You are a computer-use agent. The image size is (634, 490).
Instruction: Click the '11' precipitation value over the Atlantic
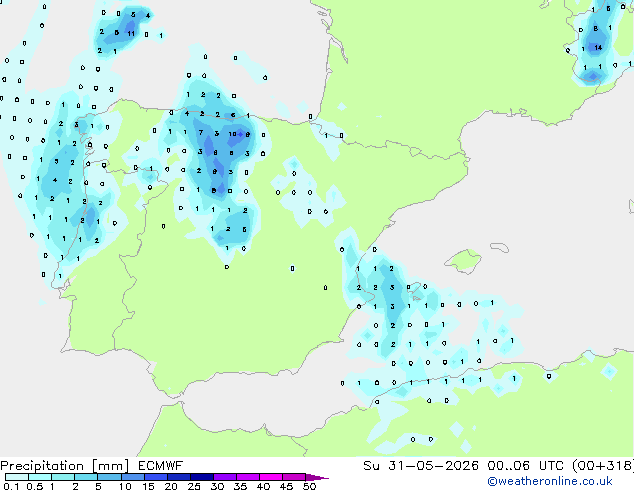[131, 34]
